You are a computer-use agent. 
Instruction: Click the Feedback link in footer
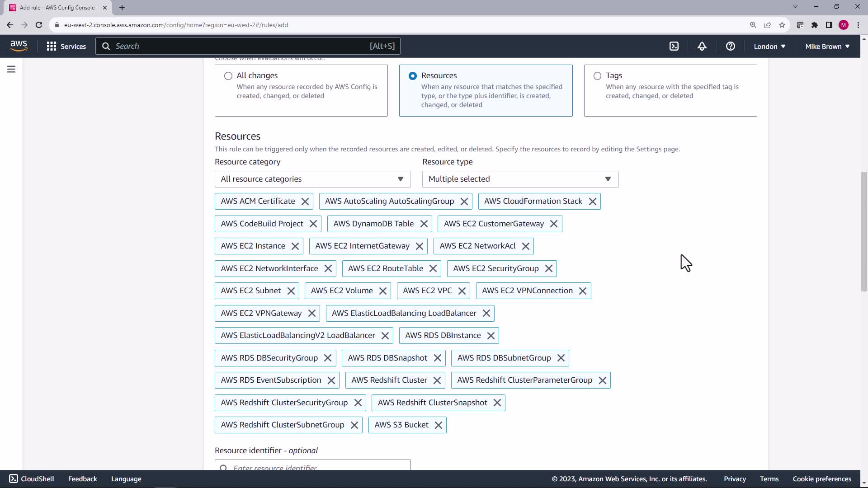82,479
